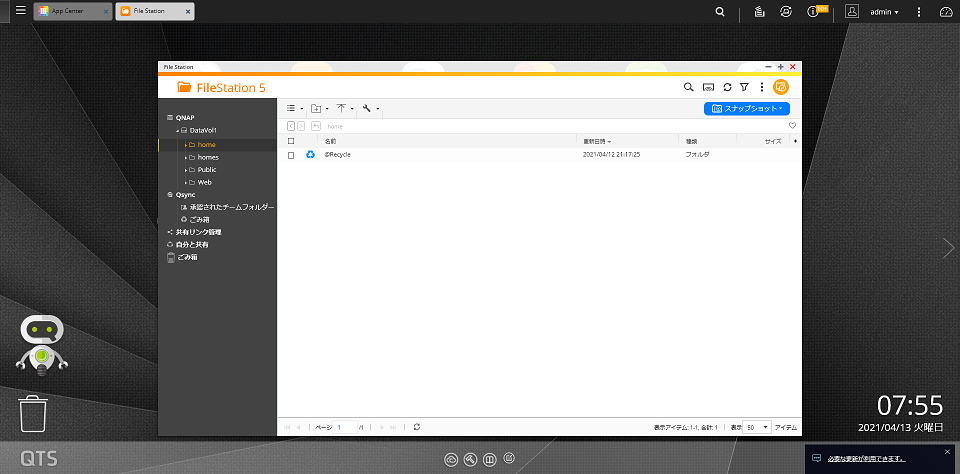Go to next desktop page arrow

point(948,248)
